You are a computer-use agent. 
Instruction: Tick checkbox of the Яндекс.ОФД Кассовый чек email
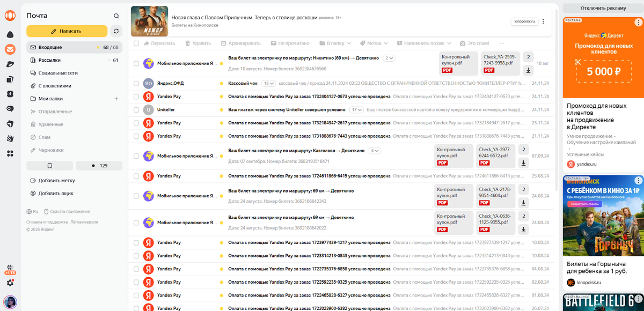click(136, 83)
